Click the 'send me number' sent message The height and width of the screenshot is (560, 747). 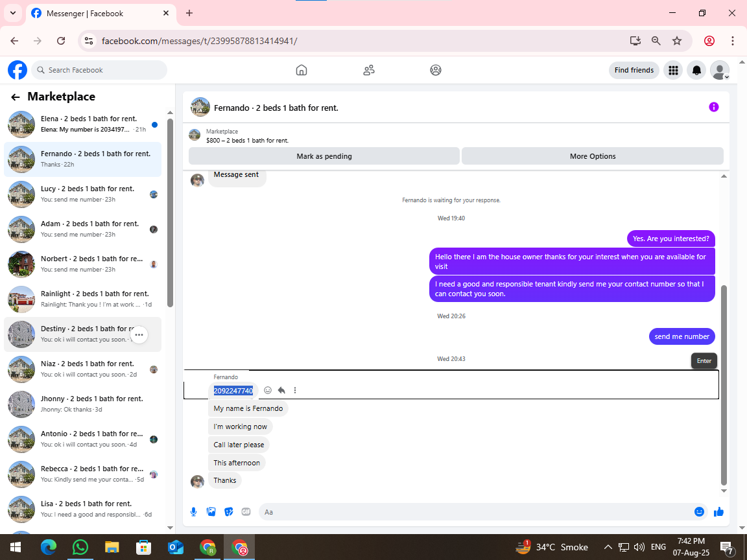682,336
